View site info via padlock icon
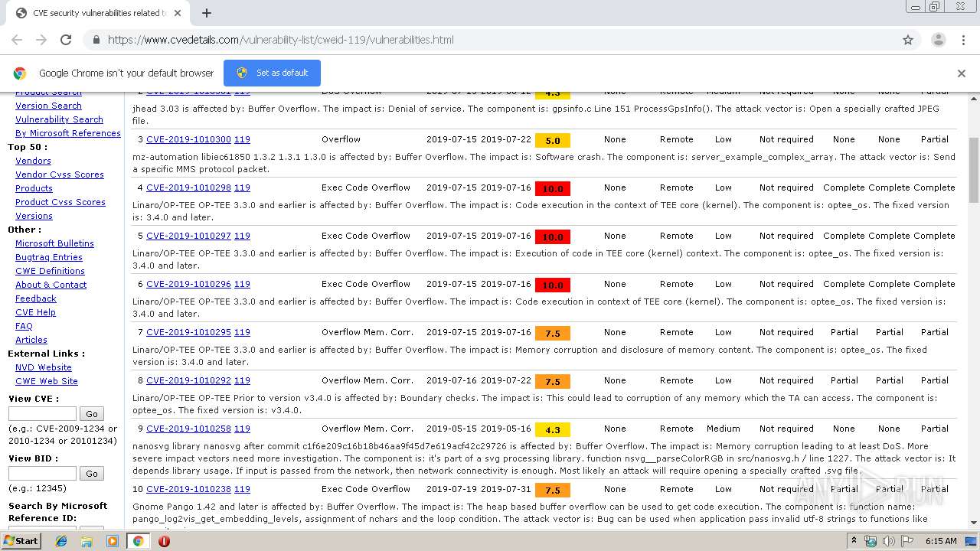The width and height of the screenshot is (980, 551). pyautogui.click(x=96, y=40)
